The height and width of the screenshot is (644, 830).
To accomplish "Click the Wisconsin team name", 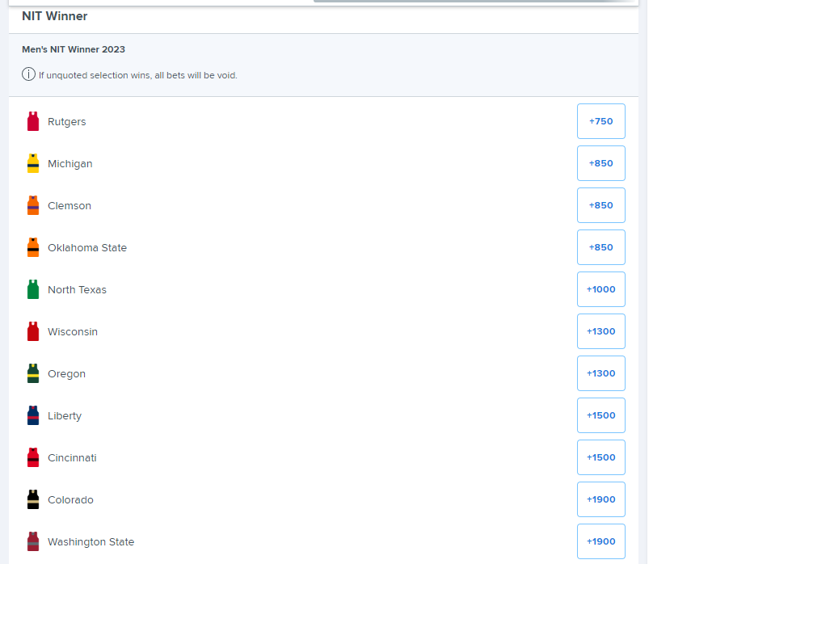I will click(x=73, y=332).
